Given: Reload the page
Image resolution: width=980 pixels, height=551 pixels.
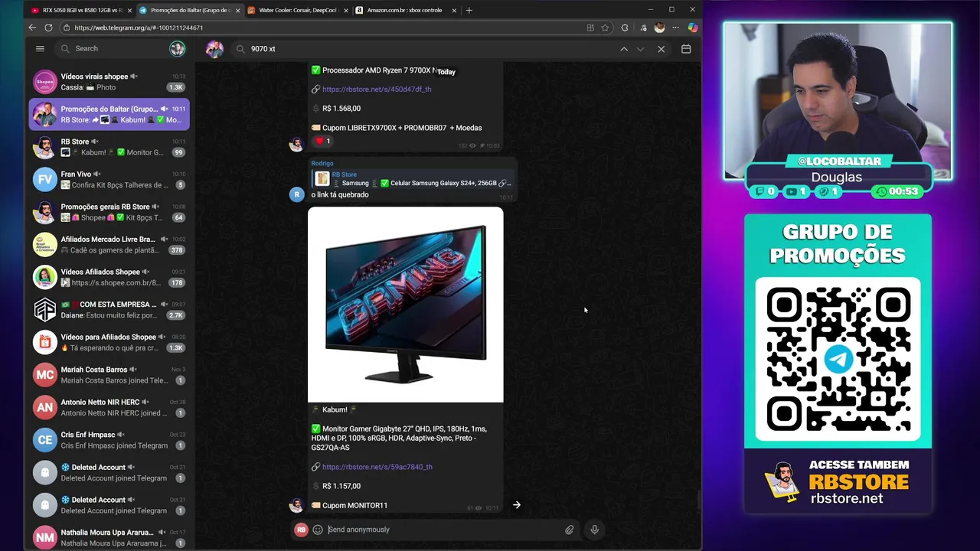Looking at the screenshot, I should point(48,28).
